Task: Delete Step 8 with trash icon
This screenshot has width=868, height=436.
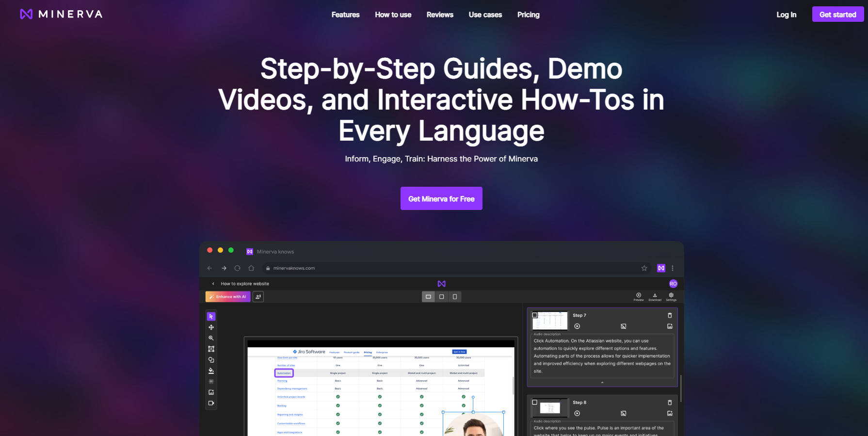Action: [x=670, y=403]
